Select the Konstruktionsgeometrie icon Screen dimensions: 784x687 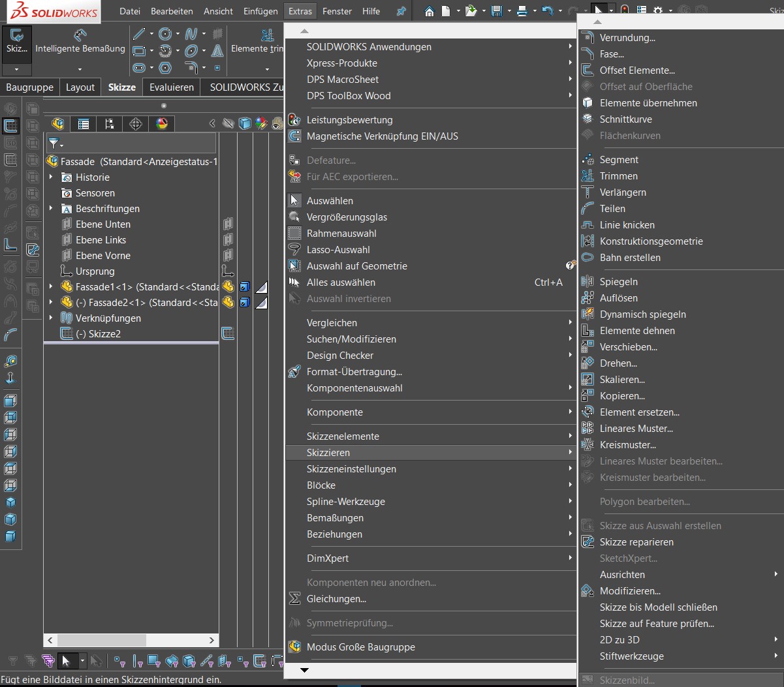pyautogui.click(x=588, y=241)
